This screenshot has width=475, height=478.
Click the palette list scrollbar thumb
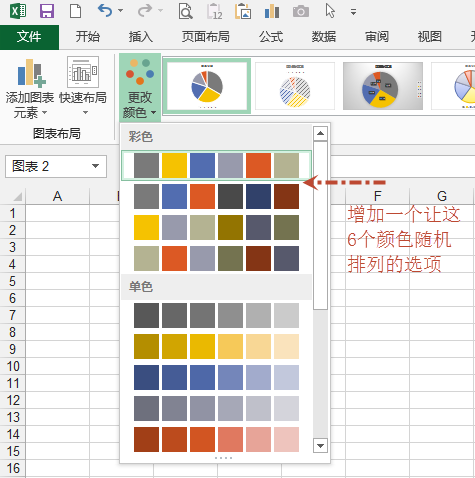point(320,225)
